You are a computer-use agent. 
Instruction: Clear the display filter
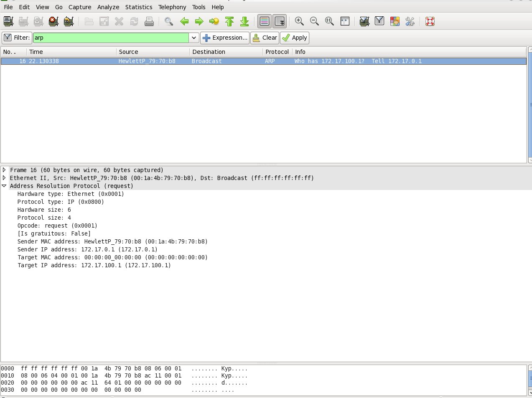265,38
